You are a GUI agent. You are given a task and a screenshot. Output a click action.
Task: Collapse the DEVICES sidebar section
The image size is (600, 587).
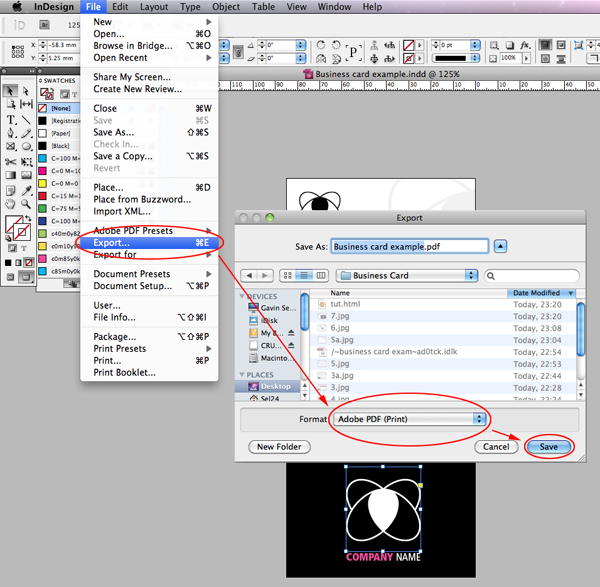[242, 296]
